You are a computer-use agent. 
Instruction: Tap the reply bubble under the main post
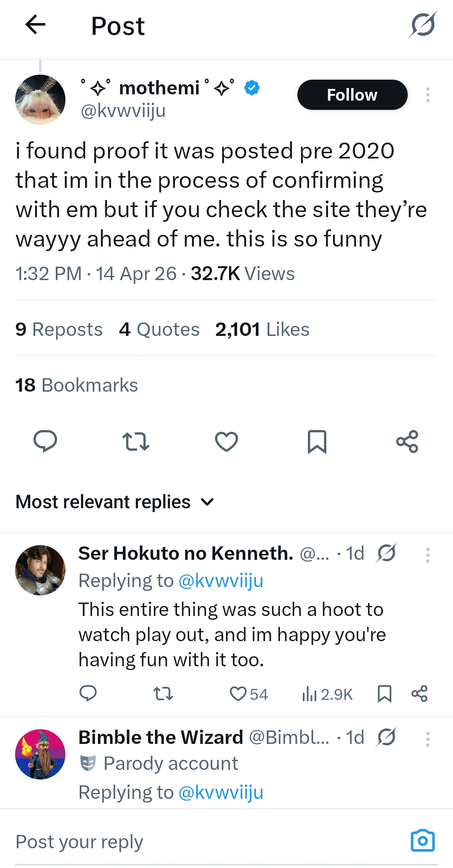coord(45,442)
